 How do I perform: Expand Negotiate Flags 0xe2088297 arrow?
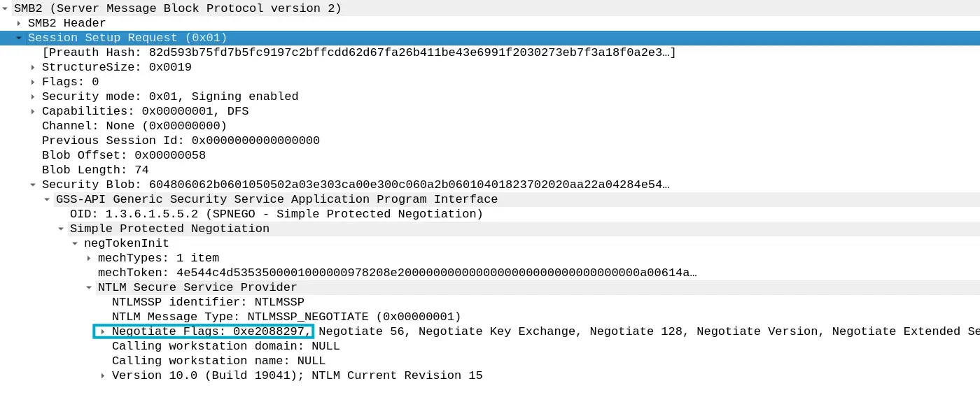(x=103, y=331)
